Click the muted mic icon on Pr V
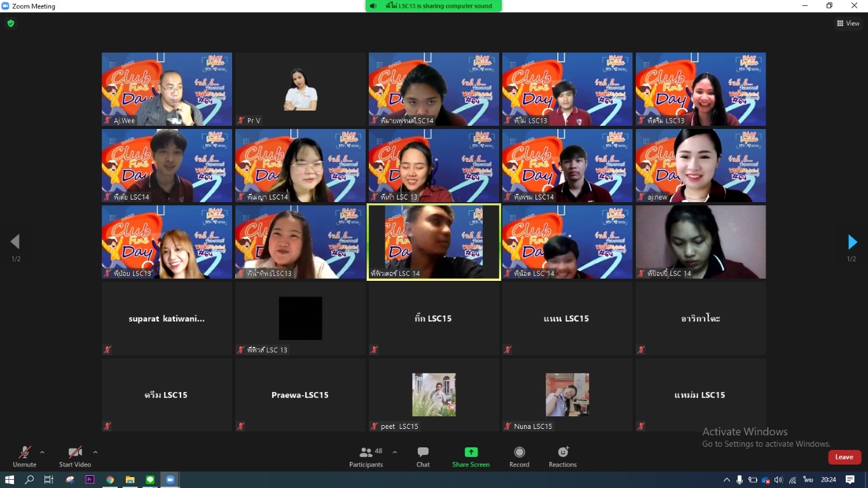 [241, 120]
